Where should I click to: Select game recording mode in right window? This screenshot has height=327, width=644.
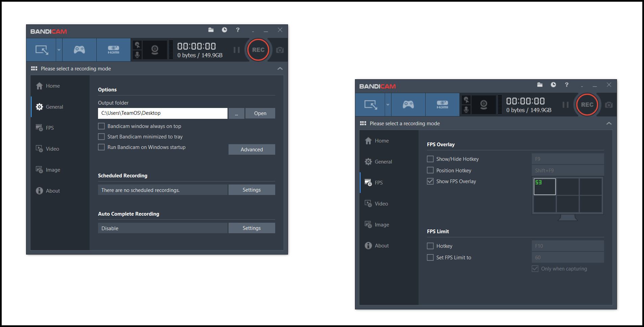click(408, 105)
